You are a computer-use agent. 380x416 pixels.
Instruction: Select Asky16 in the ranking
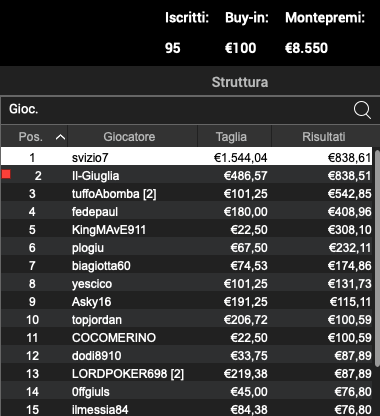[x=187, y=302]
